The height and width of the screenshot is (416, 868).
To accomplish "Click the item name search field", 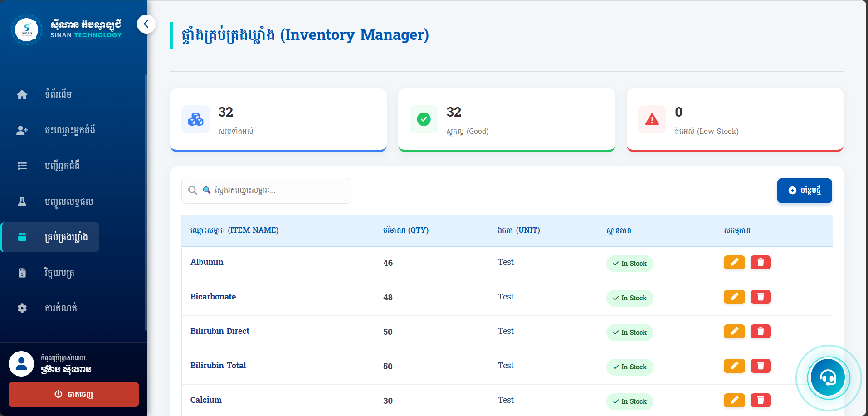I will [272, 191].
